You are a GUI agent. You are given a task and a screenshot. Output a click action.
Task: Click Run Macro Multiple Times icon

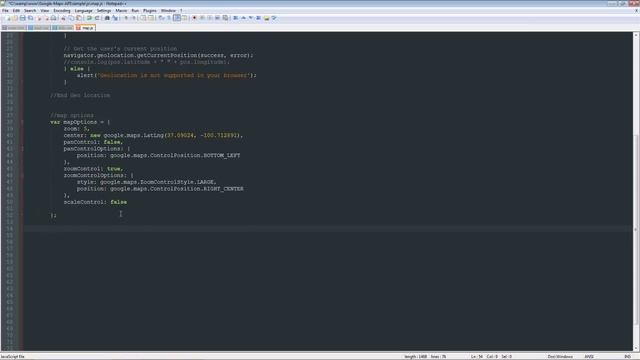(x=218, y=18)
